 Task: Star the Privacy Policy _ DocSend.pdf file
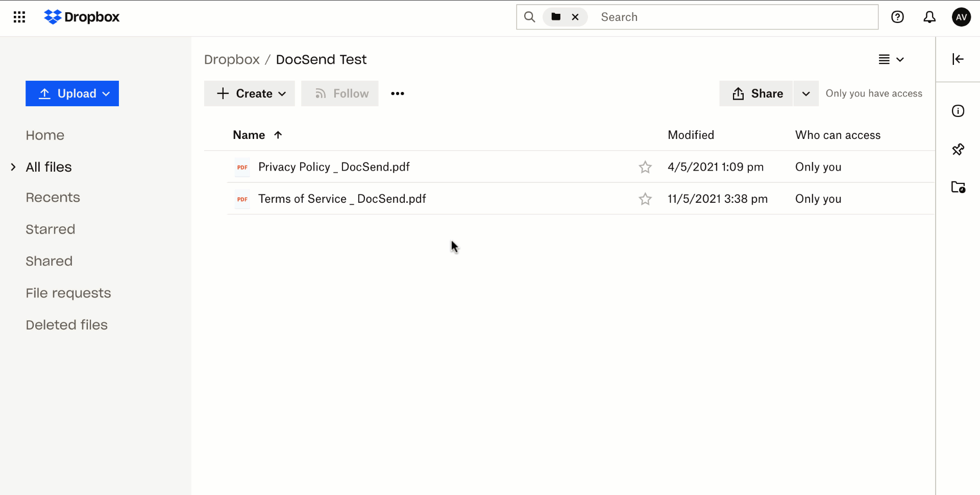pos(645,167)
